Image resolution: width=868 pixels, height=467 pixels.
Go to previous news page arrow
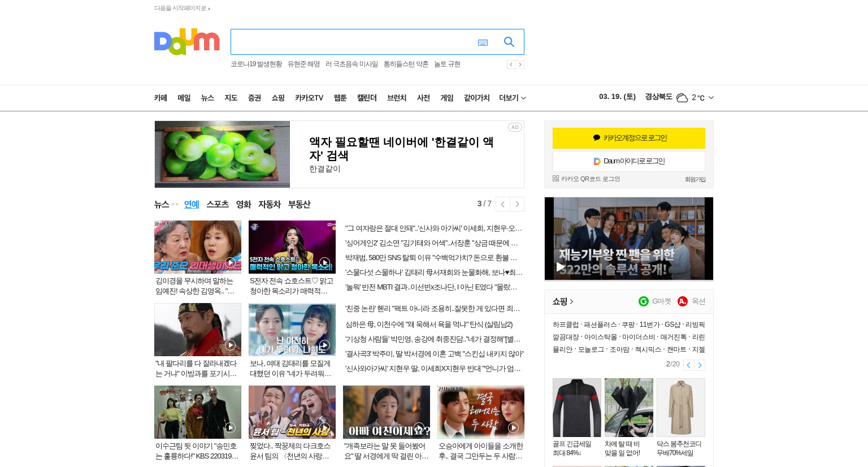(503, 204)
